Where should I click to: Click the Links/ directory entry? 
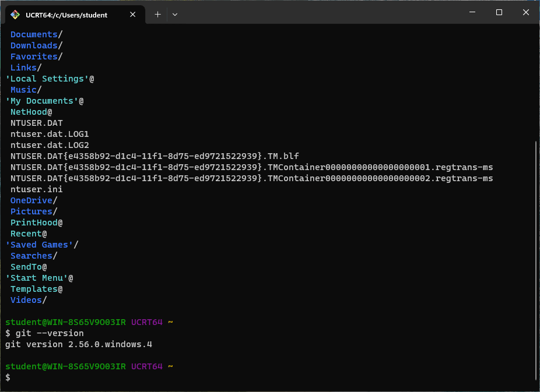[26, 68]
